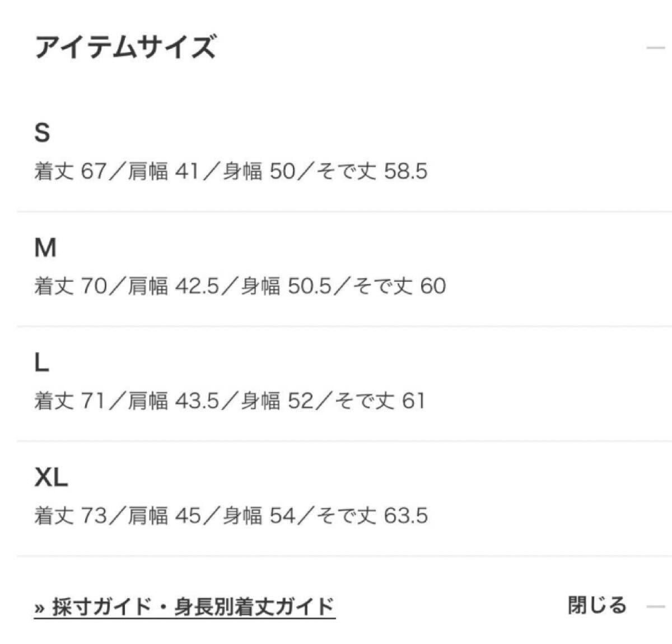Click 着丈 67 in the S row
Viewport: 672px width, 644px height.
click(x=70, y=171)
